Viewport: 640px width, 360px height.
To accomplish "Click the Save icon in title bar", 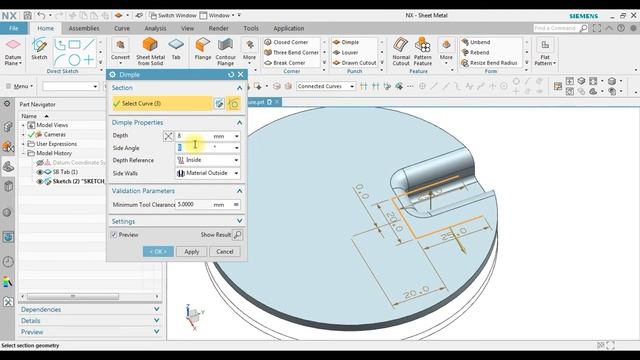I will point(27,16).
